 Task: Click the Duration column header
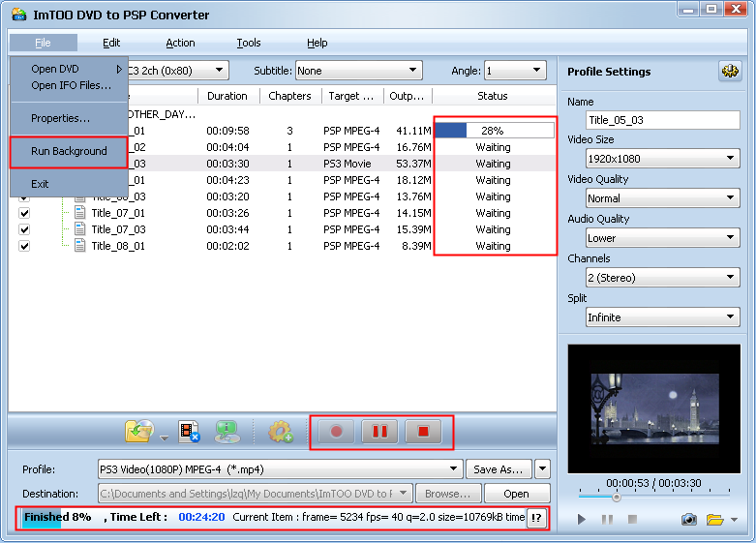(x=227, y=96)
